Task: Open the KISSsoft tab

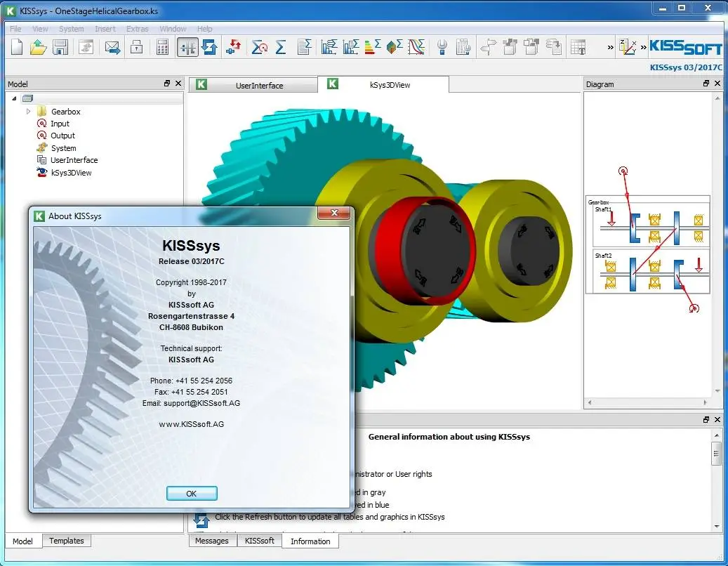Action: (260, 541)
